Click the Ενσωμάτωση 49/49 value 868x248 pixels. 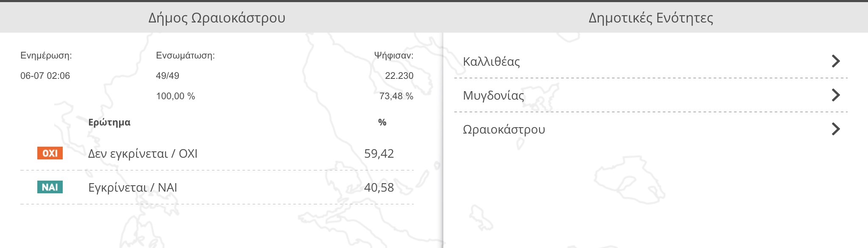click(x=167, y=76)
